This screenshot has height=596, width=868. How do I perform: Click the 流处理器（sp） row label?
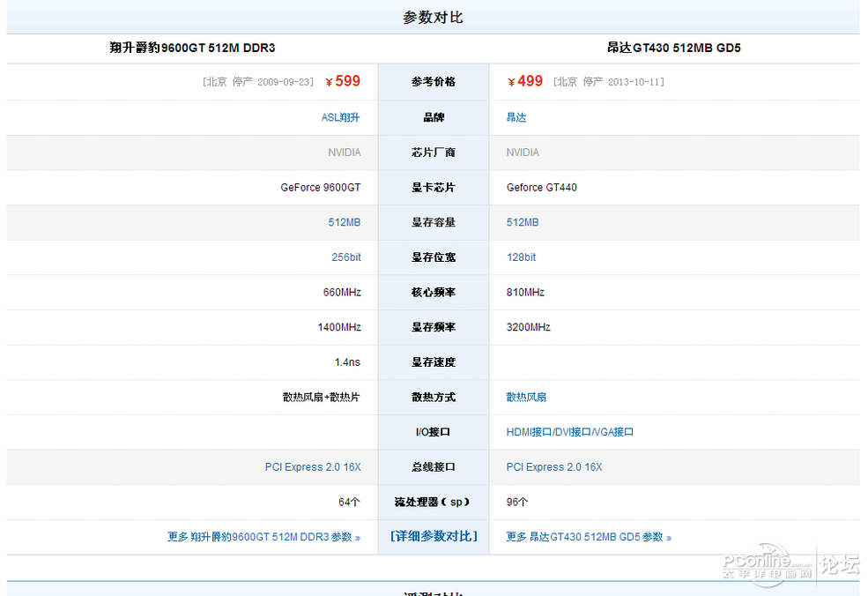(433, 502)
